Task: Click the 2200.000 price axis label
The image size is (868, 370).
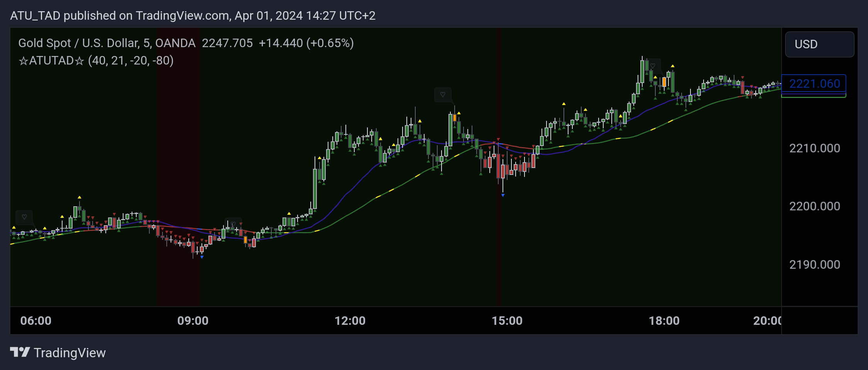Action: click(814, 206)
